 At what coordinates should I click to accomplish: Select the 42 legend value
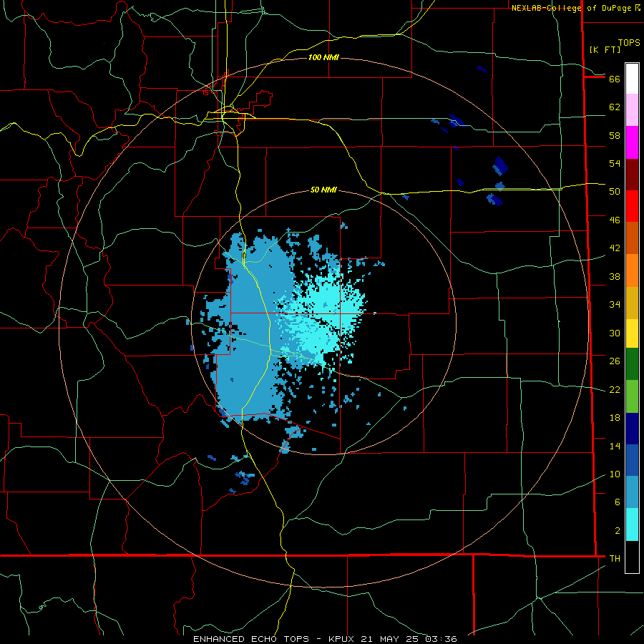pos(615,248)
